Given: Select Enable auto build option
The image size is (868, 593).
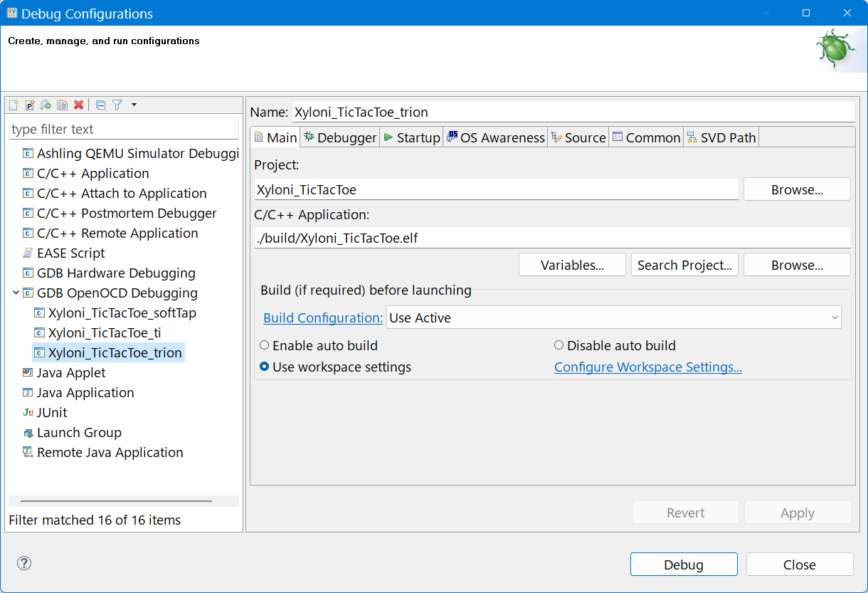Looking at the screenshot, I should click(265, 346).
